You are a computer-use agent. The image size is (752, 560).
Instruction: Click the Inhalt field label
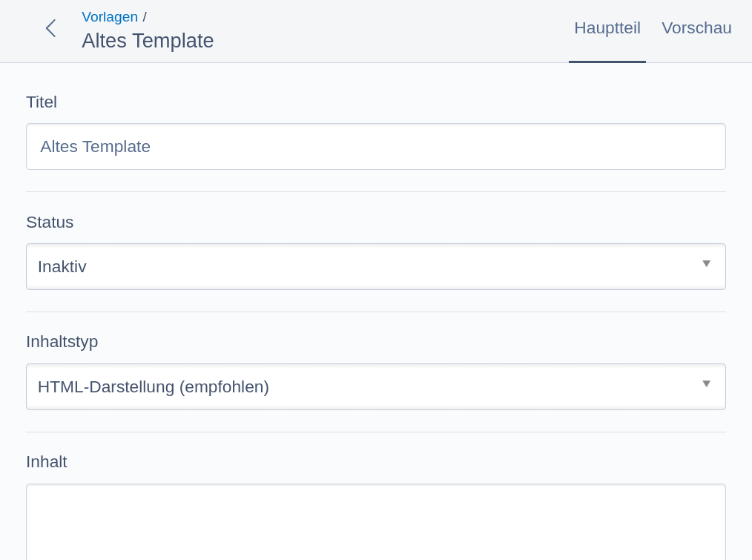[47, 461]
